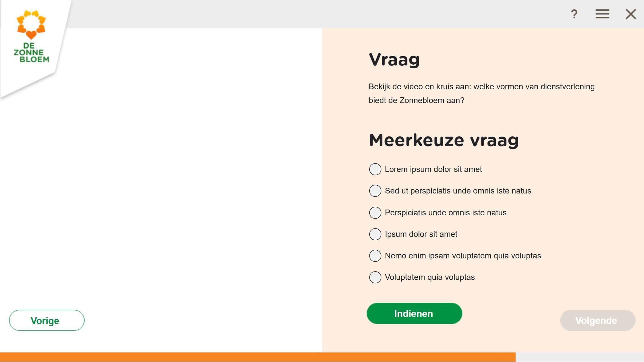Open the hamburger menu icon
The image size is (644, 362).
(602, 14)
